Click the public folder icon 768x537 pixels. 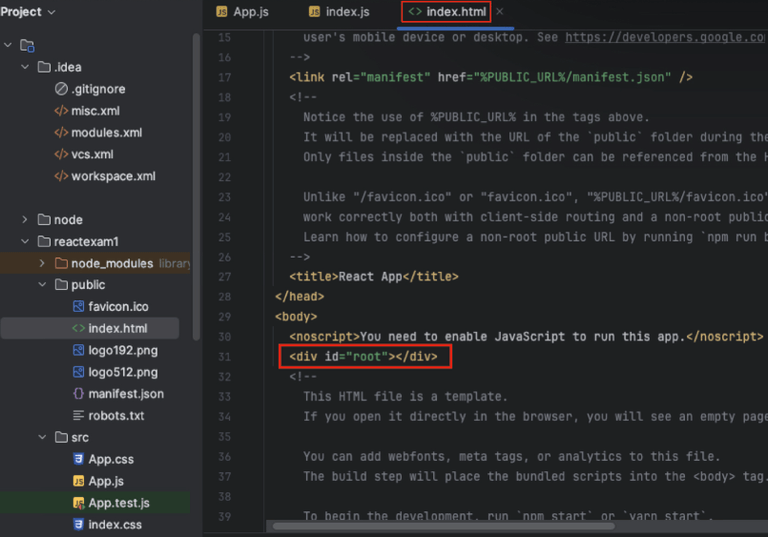[61, 285]
